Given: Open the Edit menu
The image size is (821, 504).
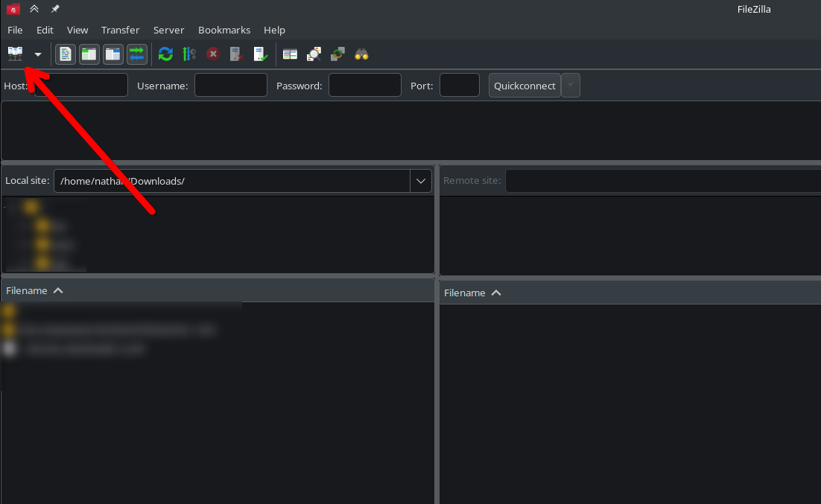Looking at the screenshot, I should [x=45, y=30].
